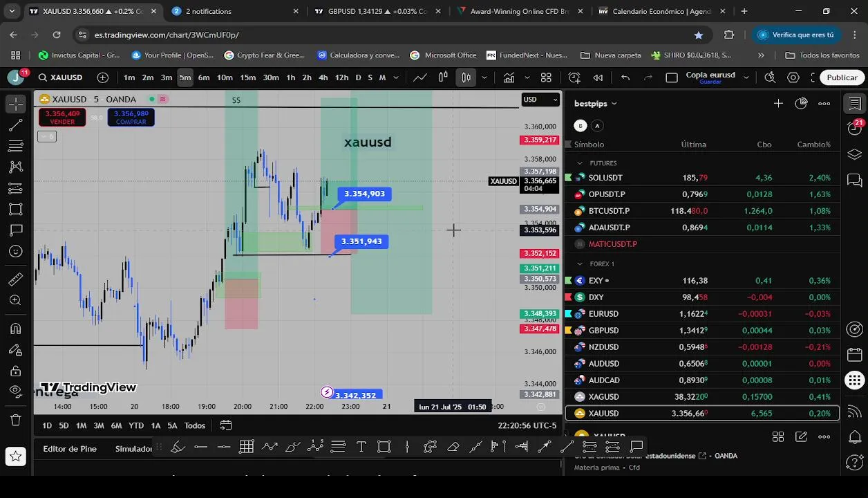The width and height of the screenshot is (868, 498).
Task: Select BTCUSDT.P in the watchlist
Action: tap(702, 211)
